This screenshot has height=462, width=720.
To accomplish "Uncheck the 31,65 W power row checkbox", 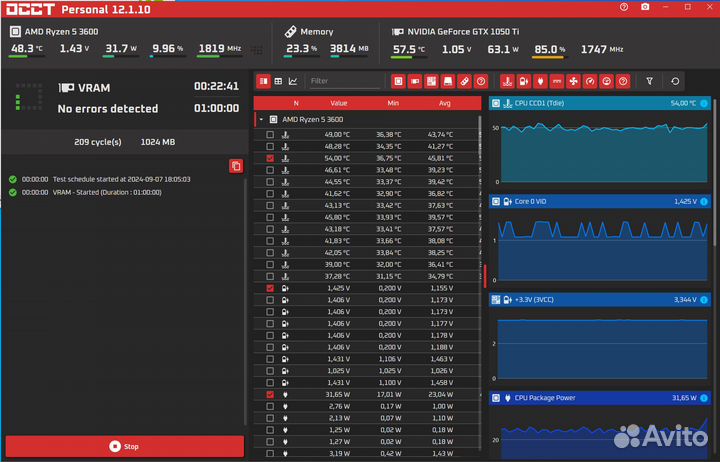I will coord(270,395).
